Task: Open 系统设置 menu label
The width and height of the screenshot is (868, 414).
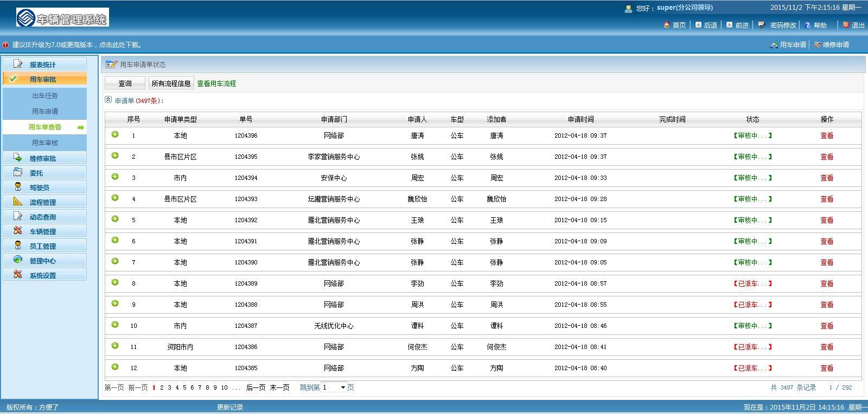Action: click(x=43, y=275)
